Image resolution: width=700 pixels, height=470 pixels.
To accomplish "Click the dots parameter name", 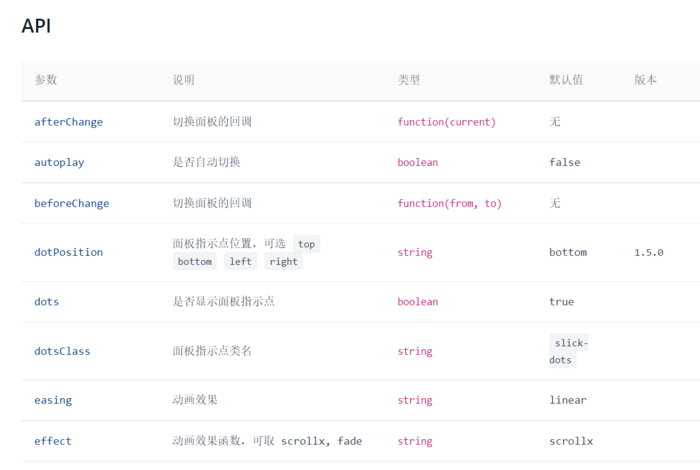I will click(47, 302).
